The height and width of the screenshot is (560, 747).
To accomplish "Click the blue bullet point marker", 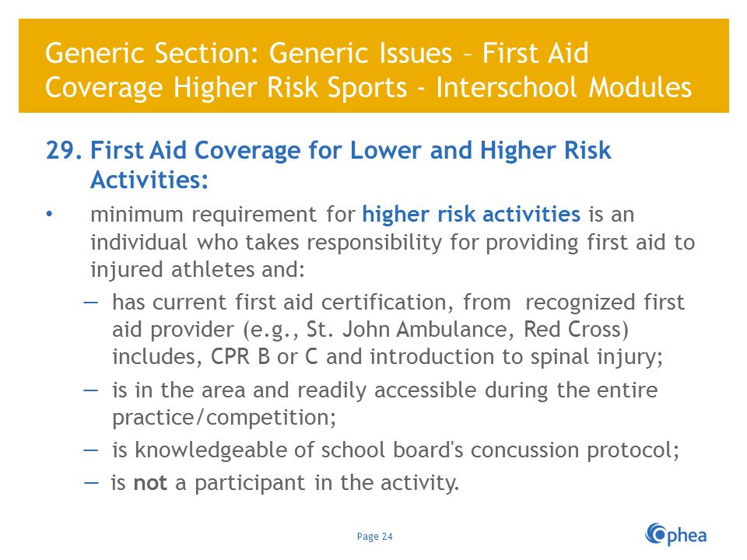I will [49, 215].
